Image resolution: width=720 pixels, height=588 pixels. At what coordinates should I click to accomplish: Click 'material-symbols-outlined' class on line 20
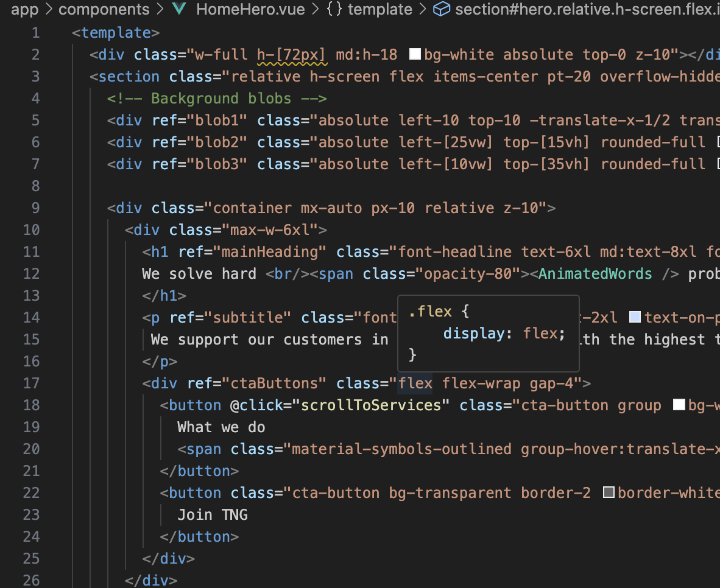pyautogui.click(x=402, y=449)
